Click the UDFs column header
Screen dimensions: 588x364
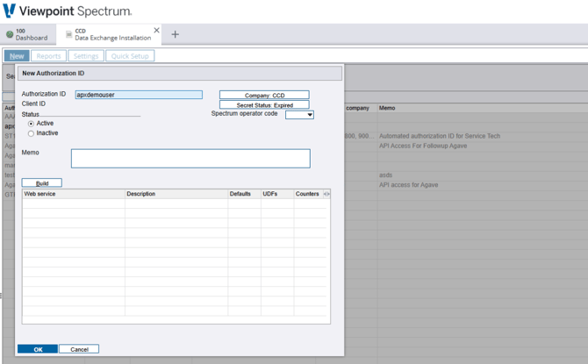[x=277, y=194]
